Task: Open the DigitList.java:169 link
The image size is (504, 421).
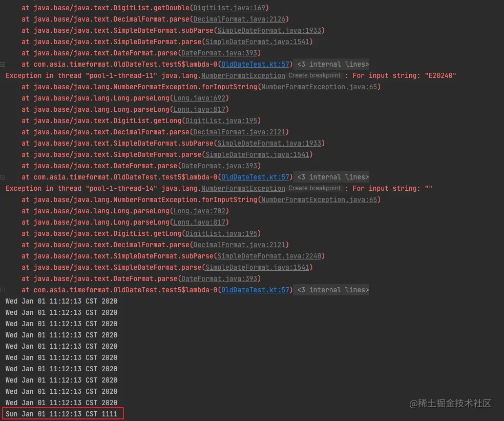Action: coord(229,8)
